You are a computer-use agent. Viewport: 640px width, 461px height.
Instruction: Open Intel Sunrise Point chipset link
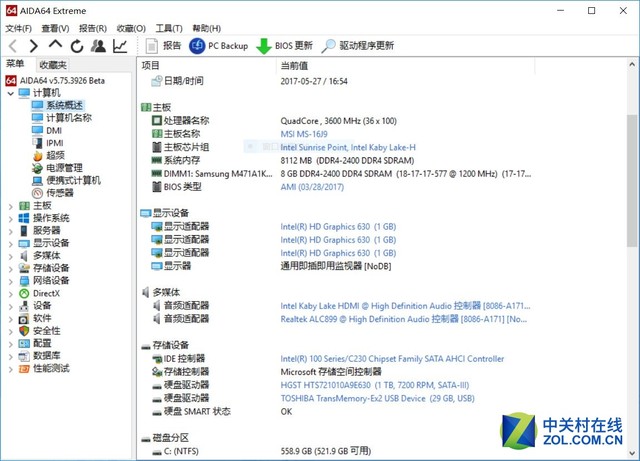348,147
